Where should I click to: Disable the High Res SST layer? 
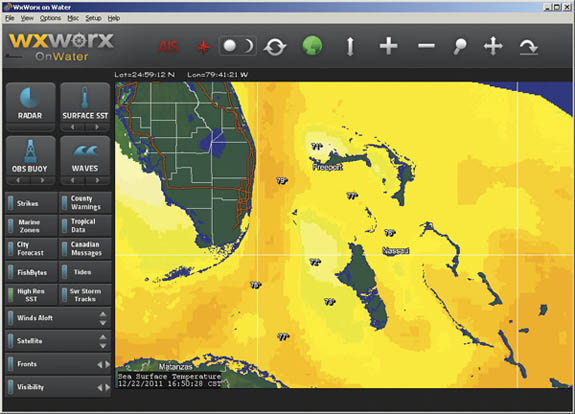[x=31, y=295]
